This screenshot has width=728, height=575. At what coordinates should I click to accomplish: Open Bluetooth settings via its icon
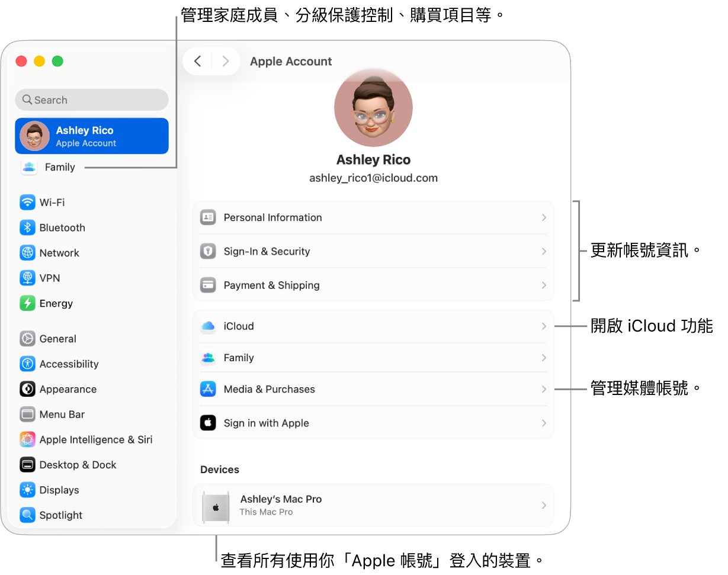[28, 227]
